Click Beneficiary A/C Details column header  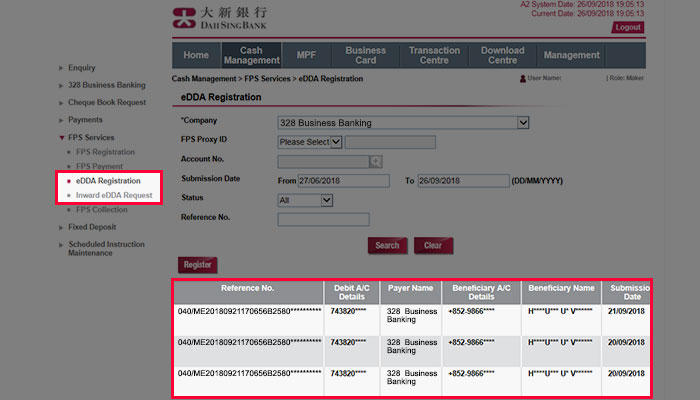[481, 292]
